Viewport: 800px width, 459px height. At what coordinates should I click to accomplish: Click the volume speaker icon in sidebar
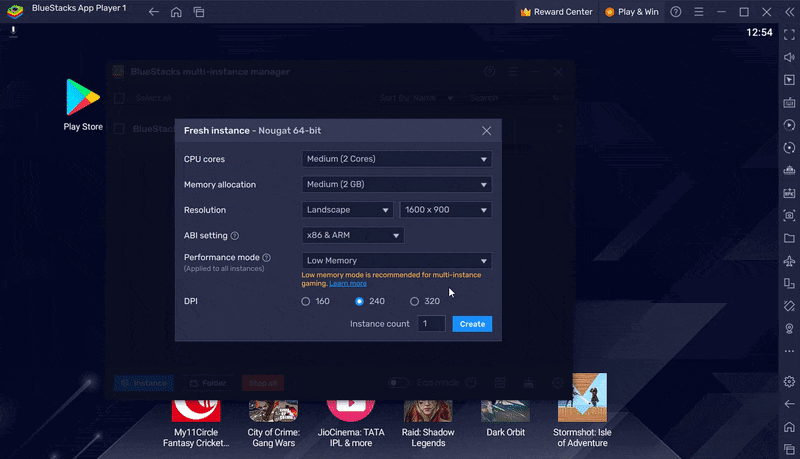[x=789, y=57]
